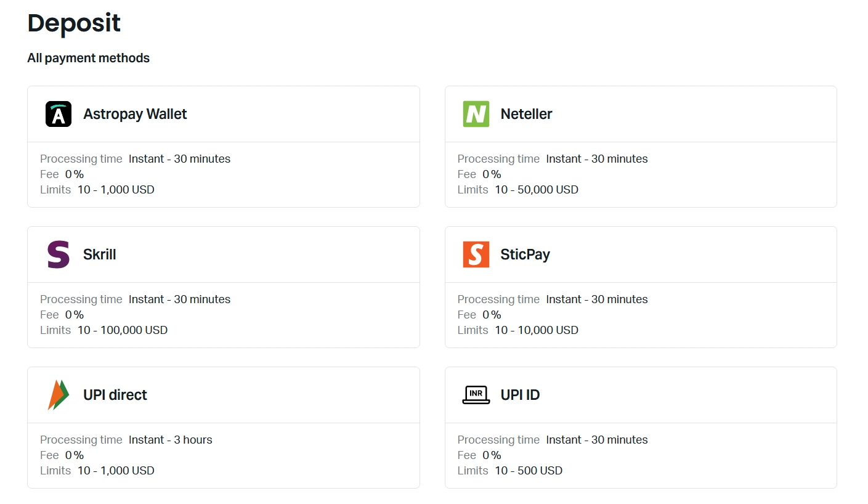This screenshot has height=504, width=868.
Task: Pick the SticPay payment method title
Action: click(x=525, y=254)
